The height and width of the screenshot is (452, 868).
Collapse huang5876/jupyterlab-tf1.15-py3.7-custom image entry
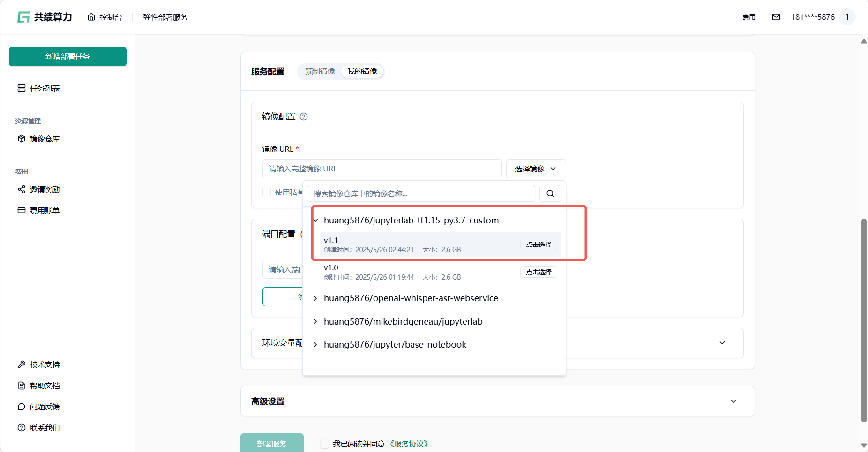(x=315, y=220)
